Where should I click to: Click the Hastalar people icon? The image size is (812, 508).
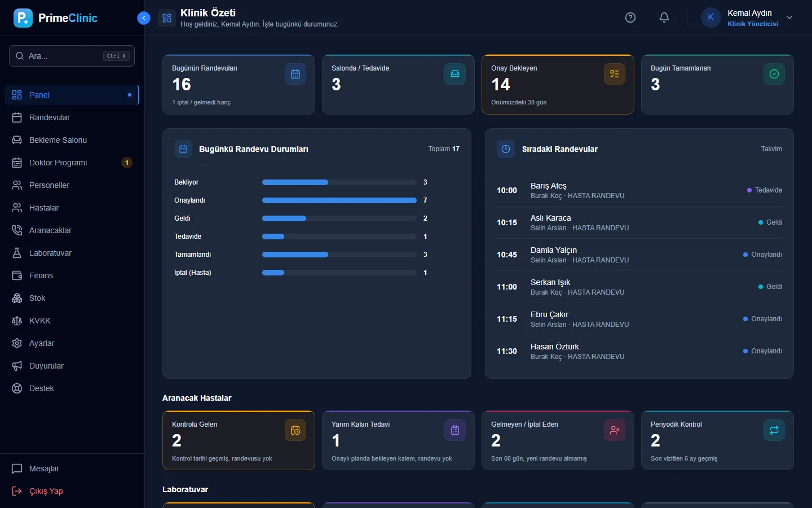tap(17, 208)
